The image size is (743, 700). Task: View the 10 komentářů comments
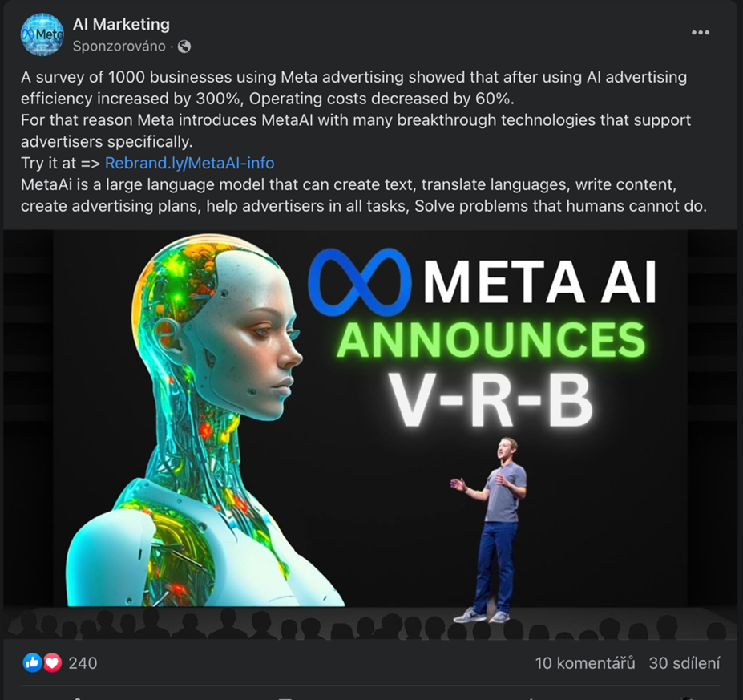pyautogui.click(x=585, y=663)
